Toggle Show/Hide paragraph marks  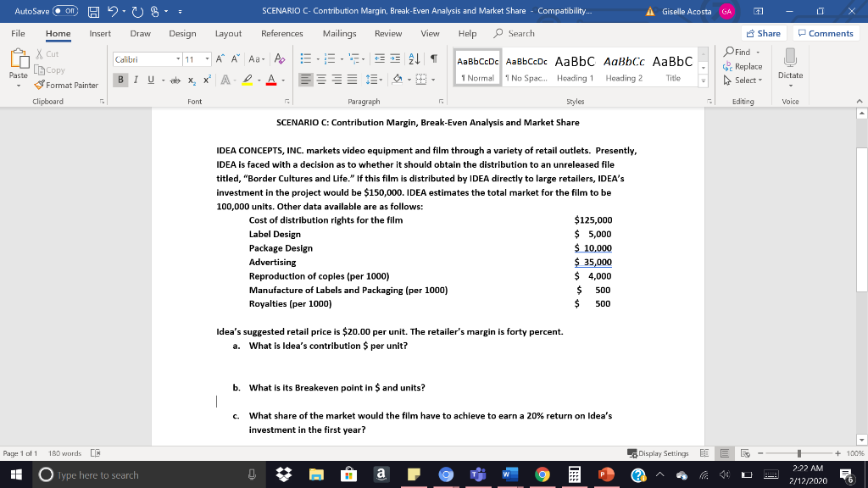pos(434,58)
